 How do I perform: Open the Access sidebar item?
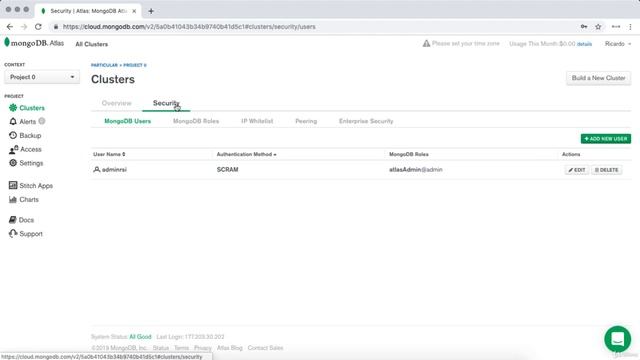[25, 149]
